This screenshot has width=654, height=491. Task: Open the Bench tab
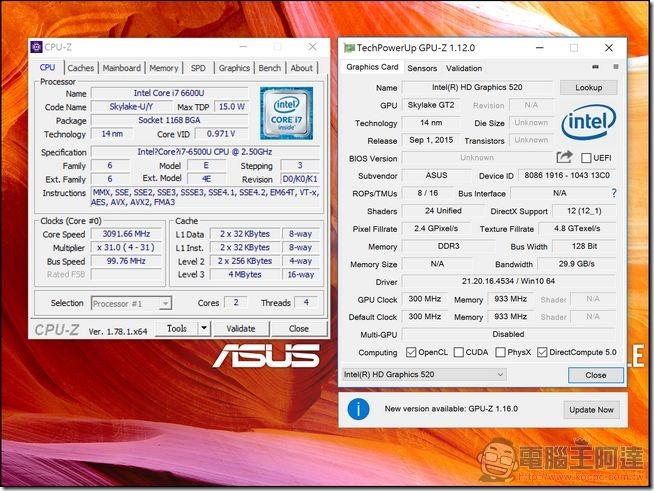[270, 68]
